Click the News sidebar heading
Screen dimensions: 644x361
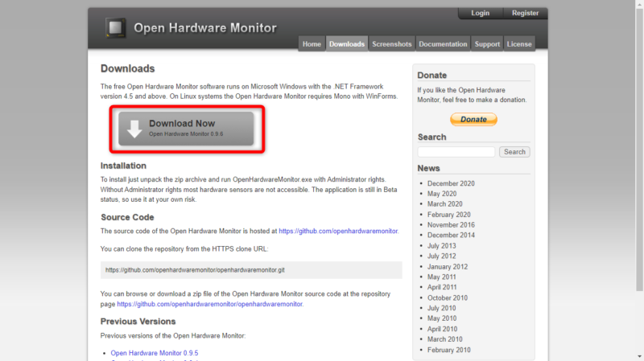pos(428,168)
